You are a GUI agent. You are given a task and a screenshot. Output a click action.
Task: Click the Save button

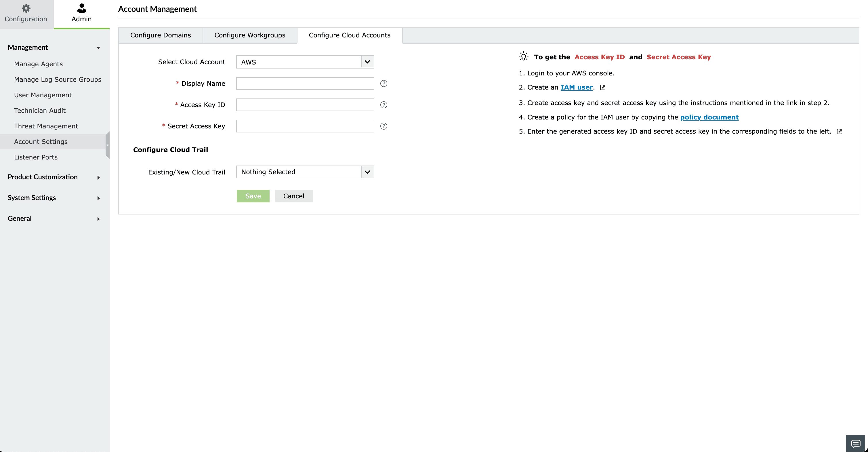coord(253,196)
